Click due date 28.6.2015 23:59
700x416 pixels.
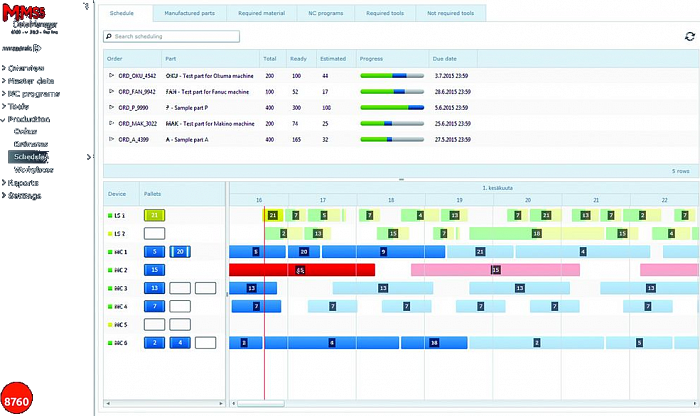coord(453,92)
